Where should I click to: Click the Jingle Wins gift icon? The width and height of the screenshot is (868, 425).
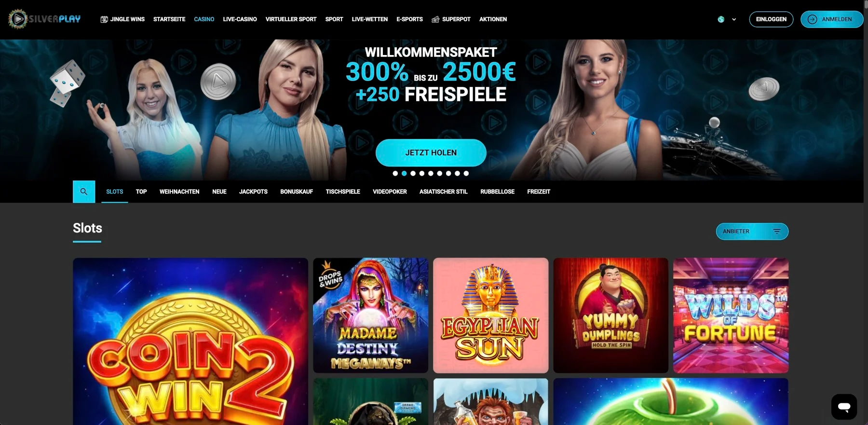104,19
